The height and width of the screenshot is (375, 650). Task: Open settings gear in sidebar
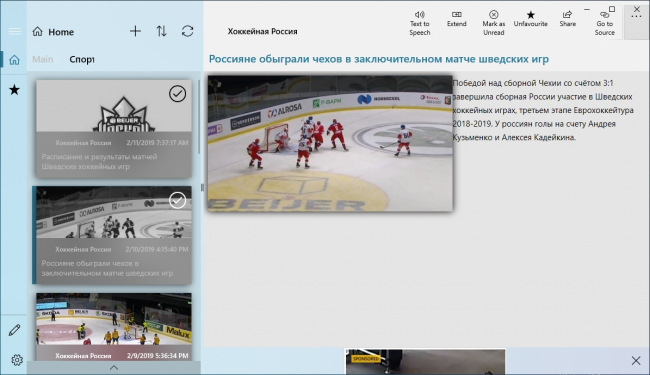click(x=17, y=360)
